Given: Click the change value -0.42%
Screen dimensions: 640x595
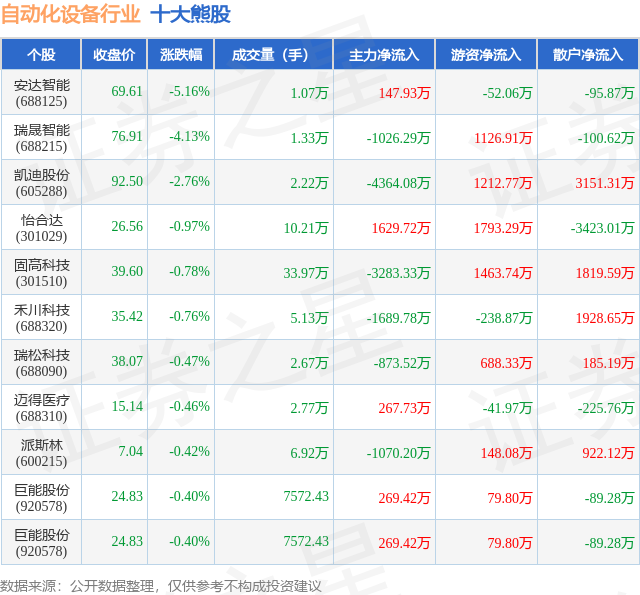Looking at the screenshot, I should [189, 451].
